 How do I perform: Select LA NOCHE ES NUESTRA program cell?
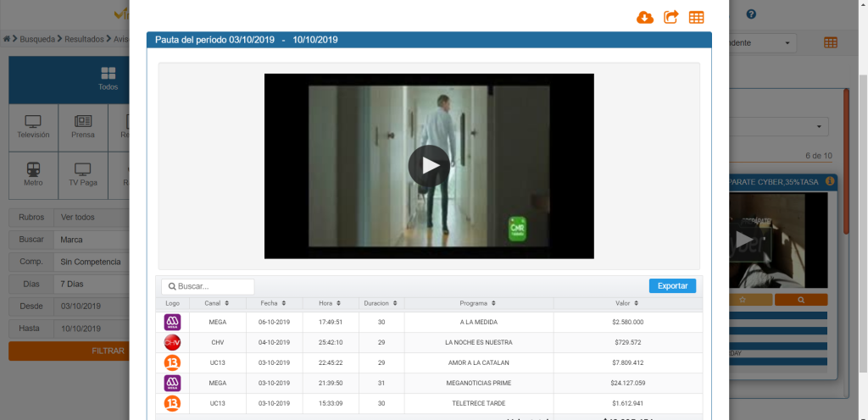(x=478, y=343)
